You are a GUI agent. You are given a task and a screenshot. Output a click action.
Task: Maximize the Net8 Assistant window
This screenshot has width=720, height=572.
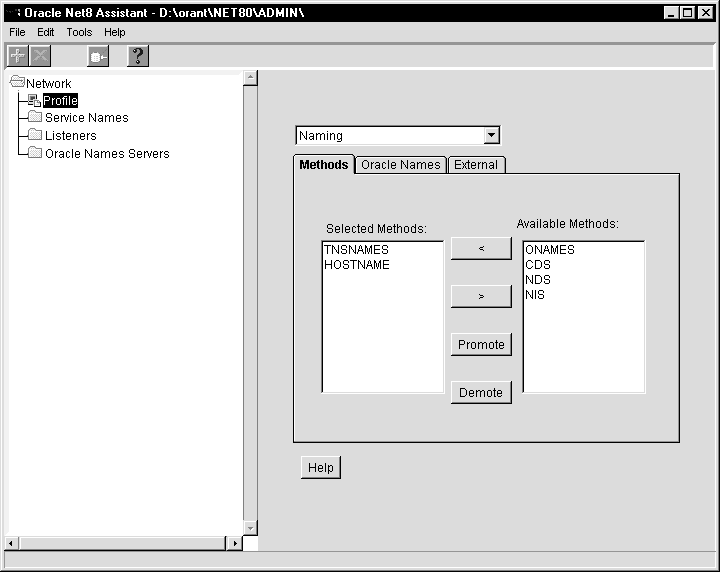coord(687,13)
